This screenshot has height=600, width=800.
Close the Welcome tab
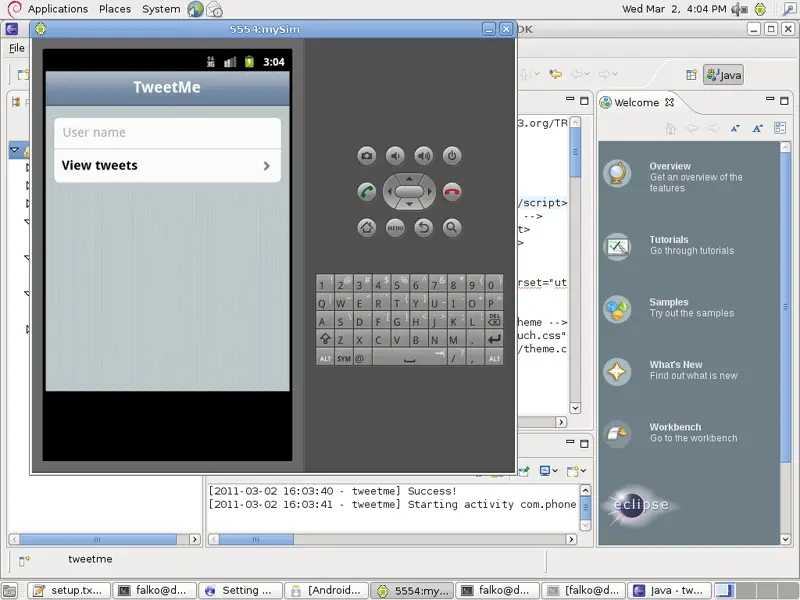[x=669, y=102]
